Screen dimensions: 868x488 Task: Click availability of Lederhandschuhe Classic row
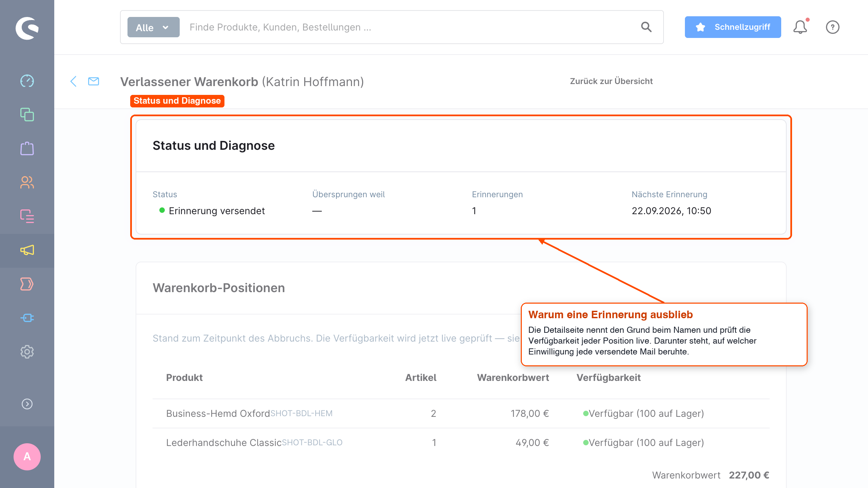point(644,443)
